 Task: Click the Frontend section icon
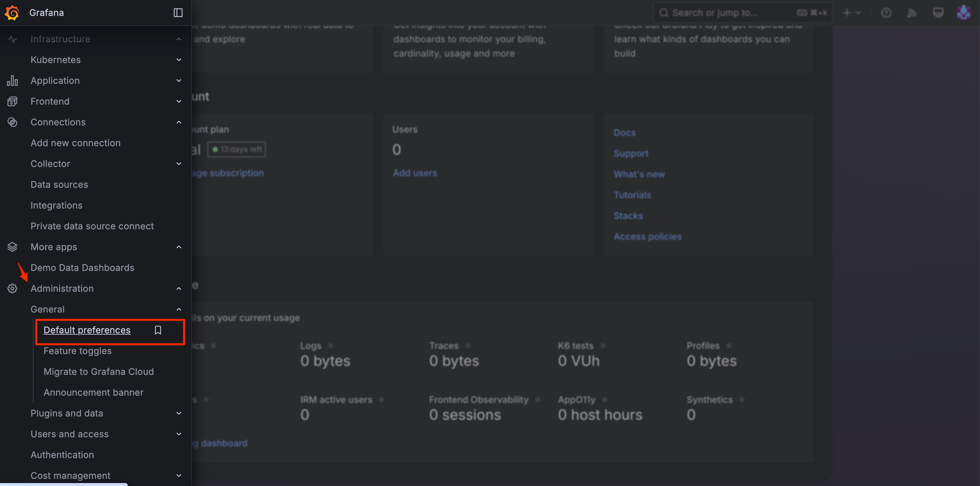(12, 101)
